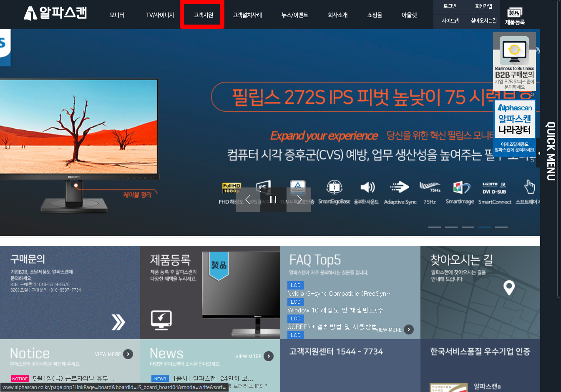Click VIEW MORE arrow in News

pyautogui.click(x=269, y=356)
